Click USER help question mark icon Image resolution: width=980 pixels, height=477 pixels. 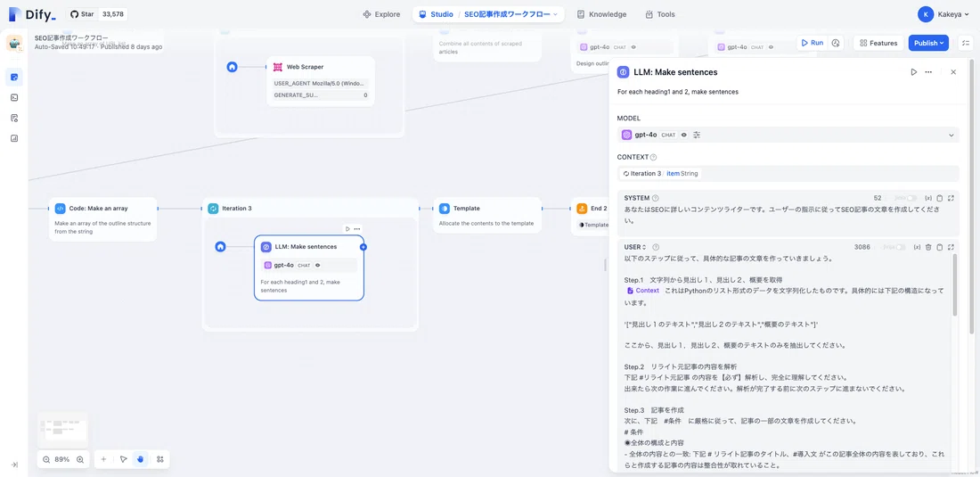pos(656,247)
